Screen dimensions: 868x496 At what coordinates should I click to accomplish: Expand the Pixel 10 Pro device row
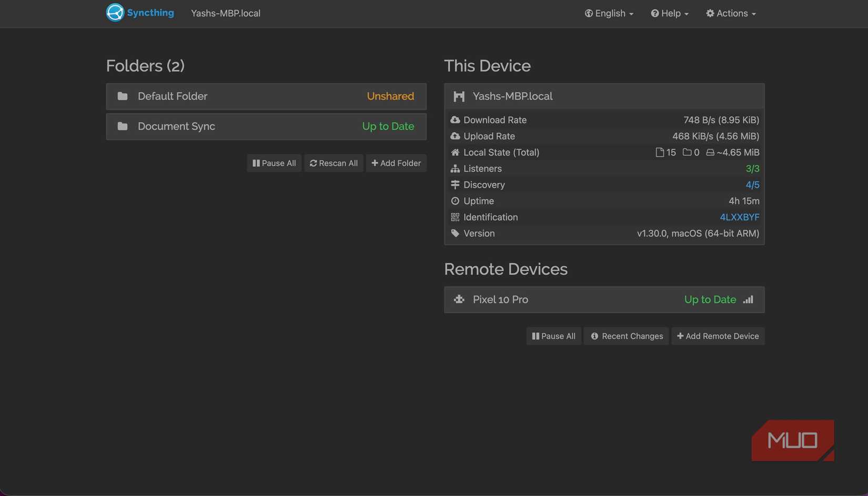[x=579, y=300]
